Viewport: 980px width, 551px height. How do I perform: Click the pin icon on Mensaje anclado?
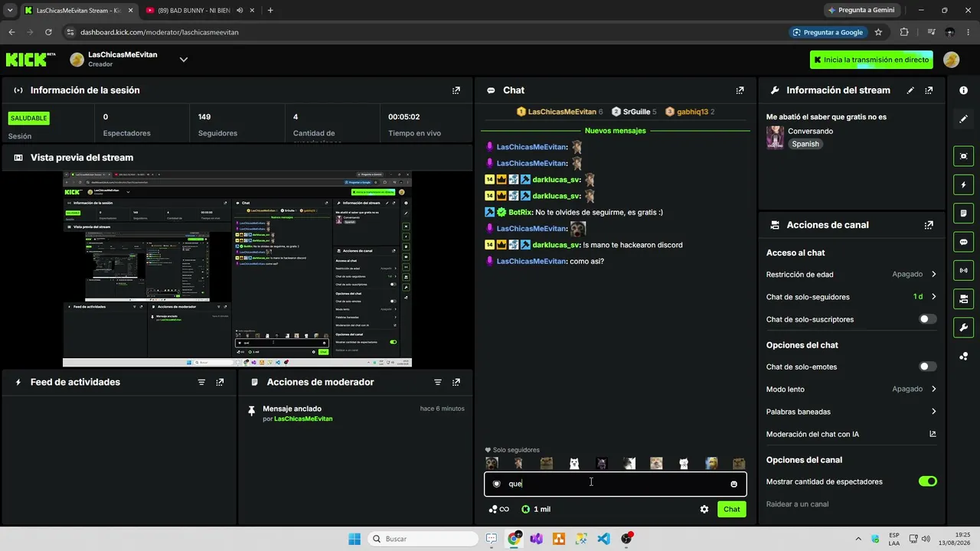coord(251,411)
